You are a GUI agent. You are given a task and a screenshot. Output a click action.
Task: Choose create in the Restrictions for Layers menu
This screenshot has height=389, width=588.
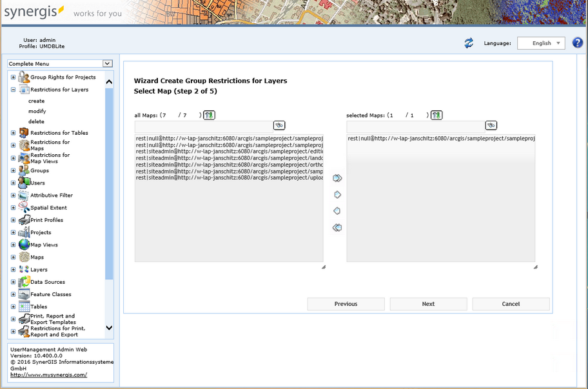36,100
